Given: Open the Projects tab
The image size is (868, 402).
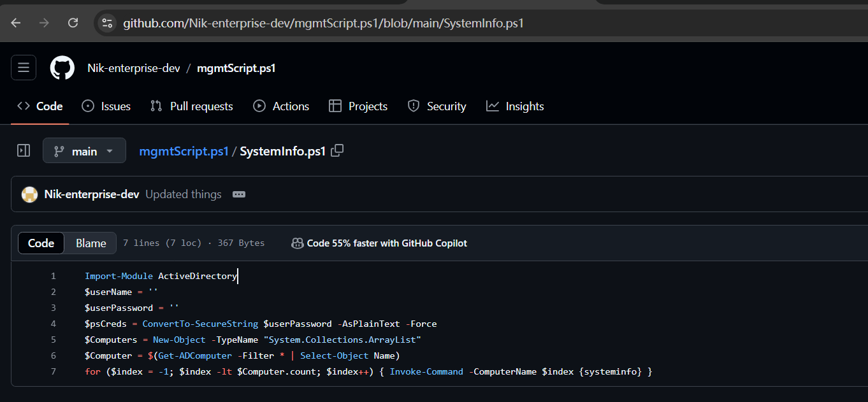Looking at the screenshot, I should (358, 106).
